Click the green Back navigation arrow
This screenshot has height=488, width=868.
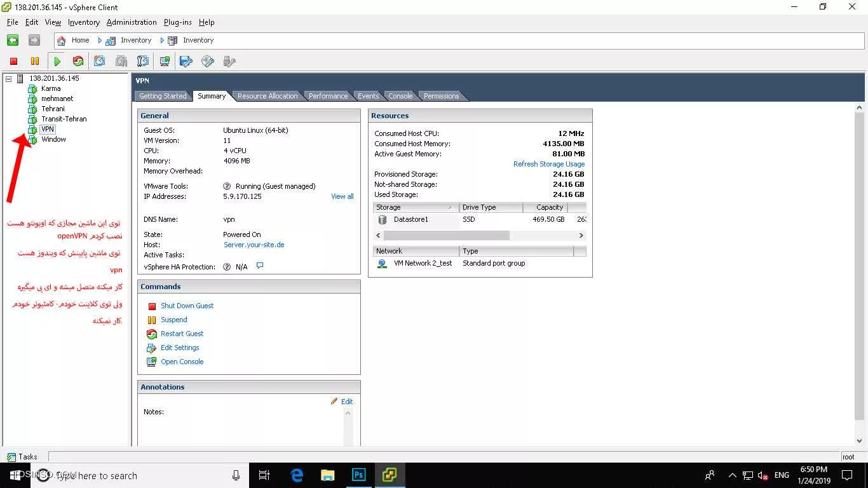point(13,40)
